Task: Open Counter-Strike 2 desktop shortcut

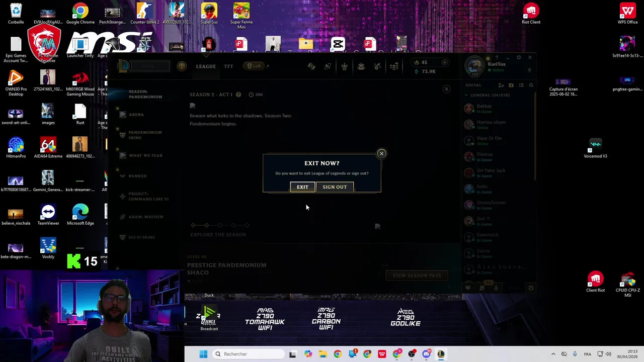Action: tap(144, 14)
